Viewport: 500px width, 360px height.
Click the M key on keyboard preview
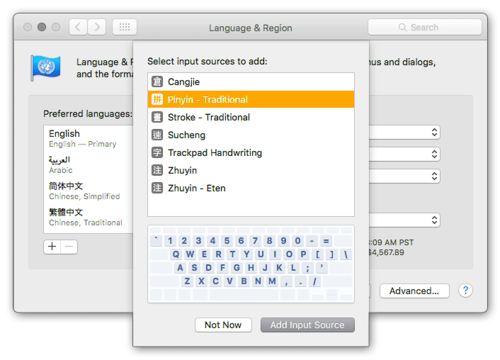tap(272, 281)
